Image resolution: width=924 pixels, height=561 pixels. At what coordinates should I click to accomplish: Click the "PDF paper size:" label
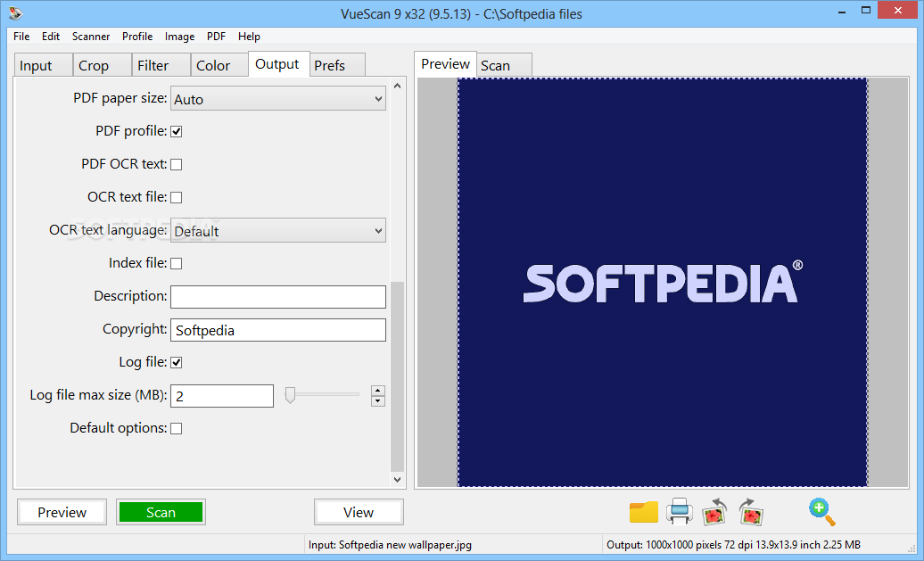(120, 98)
